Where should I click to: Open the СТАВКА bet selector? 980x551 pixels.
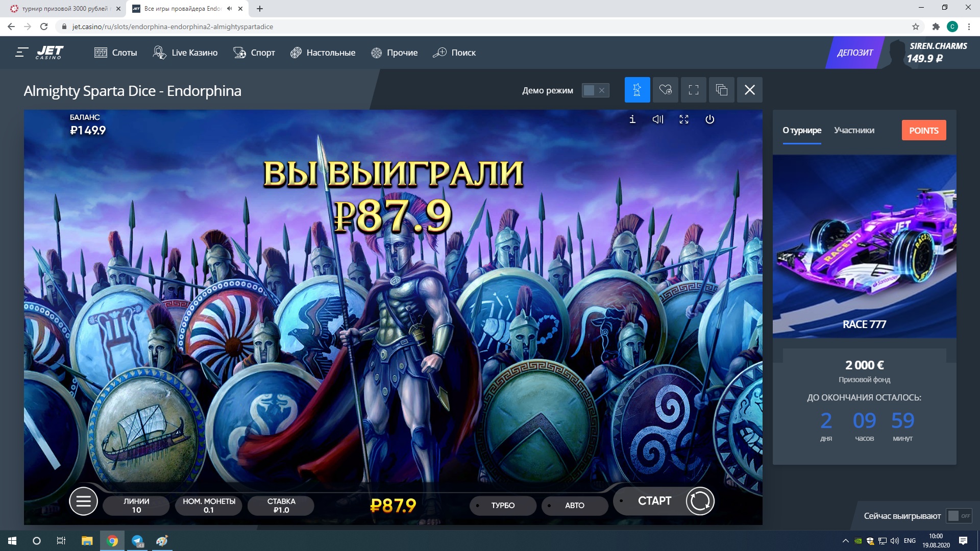pyautogui.click(x=281, y=505)
